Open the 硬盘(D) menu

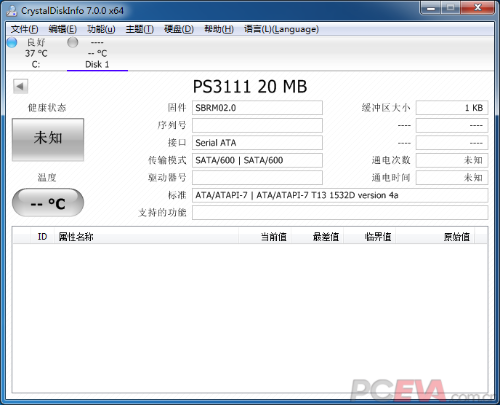[x=179, y=29]
